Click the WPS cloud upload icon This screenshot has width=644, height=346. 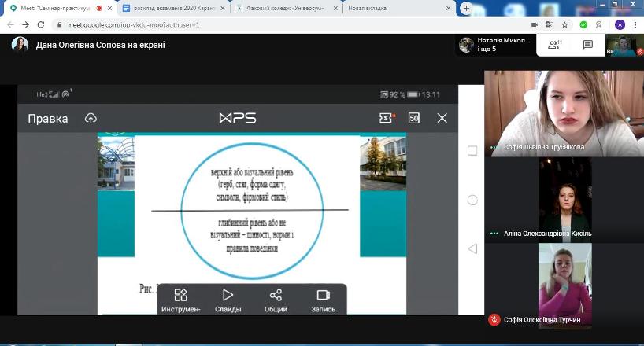point(91,118)
